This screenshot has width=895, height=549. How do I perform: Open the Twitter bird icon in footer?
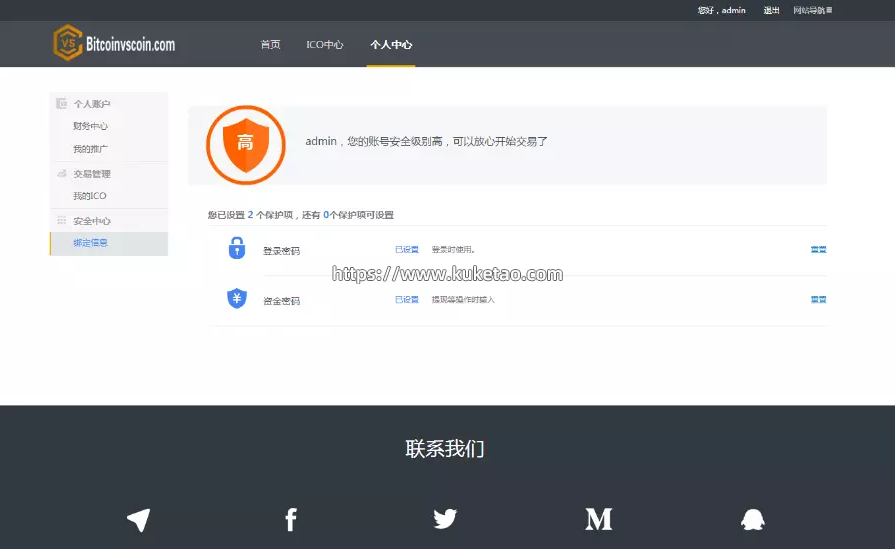[x=445, y=519]
